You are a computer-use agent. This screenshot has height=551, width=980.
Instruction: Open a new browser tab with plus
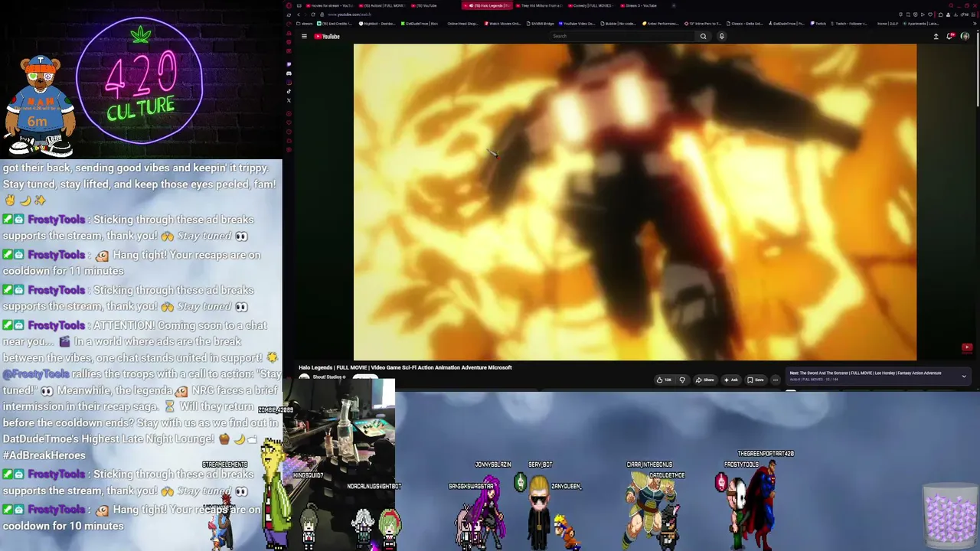point(674,5)
